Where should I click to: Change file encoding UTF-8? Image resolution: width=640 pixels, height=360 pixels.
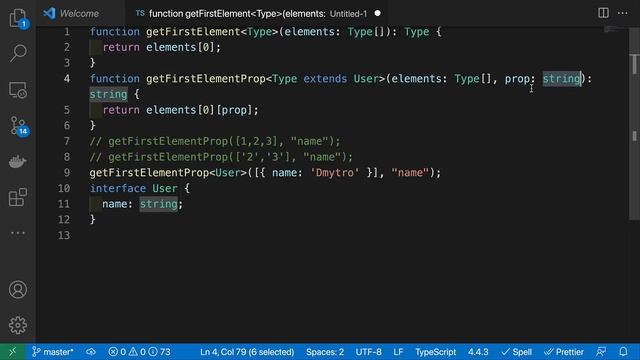tap(369, 352)
